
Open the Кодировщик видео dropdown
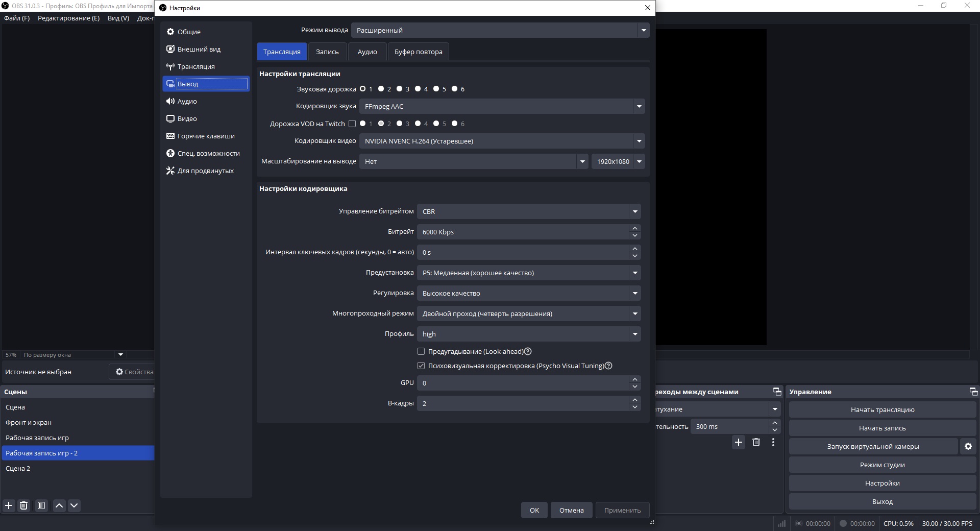pyautogui.click(x=502, y=141)
